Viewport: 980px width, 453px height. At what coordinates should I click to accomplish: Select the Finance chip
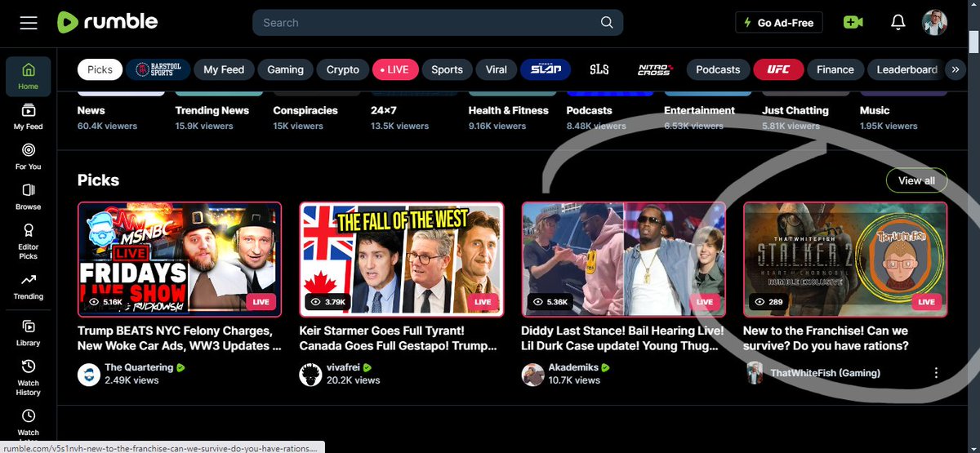pyautogui.click(x=835, y=69)
